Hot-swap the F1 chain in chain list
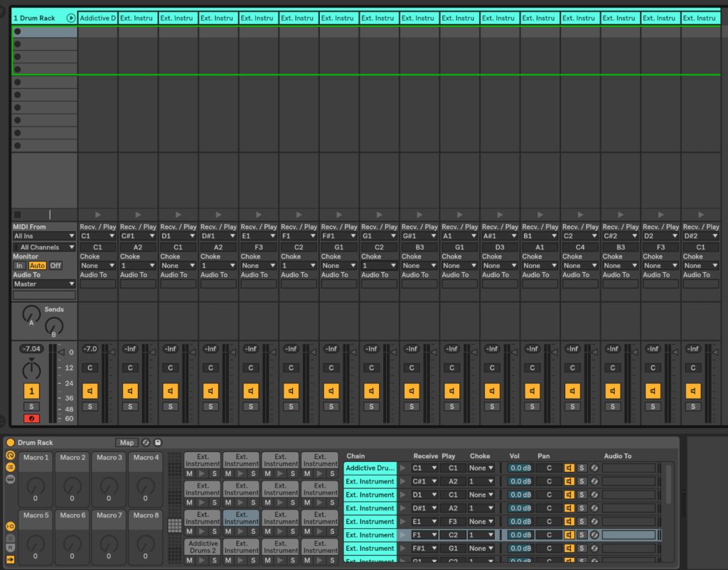This screenshot has width=728, height=570. pos(594,534)
